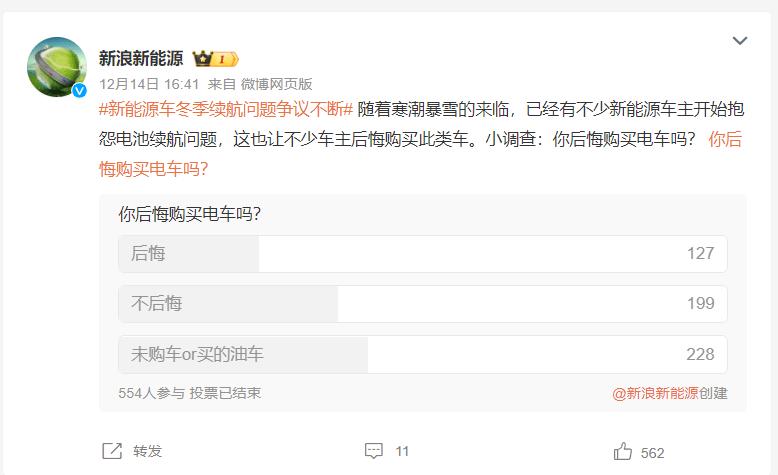This screenshot has height=475, width=778.
Task: Open the 新浪新能源 account name link
Action: point(139,59)
